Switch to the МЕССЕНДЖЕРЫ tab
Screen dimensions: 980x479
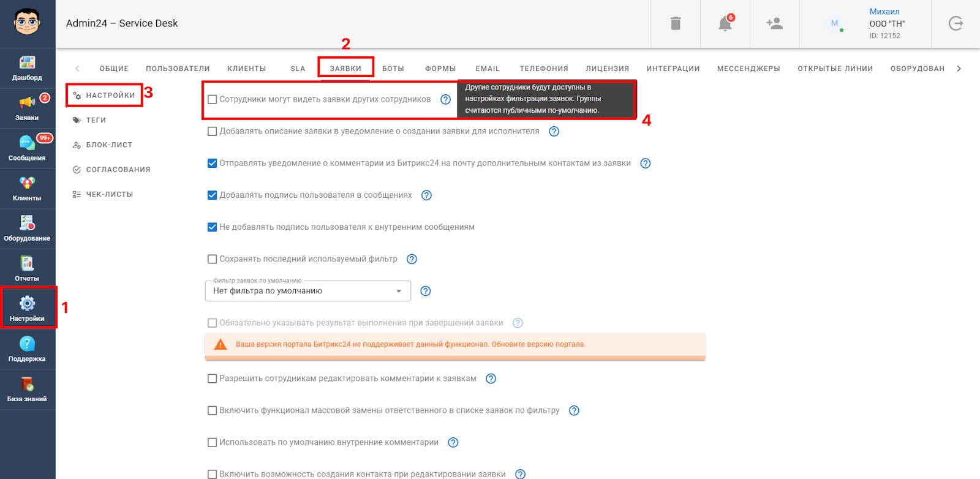748,69
